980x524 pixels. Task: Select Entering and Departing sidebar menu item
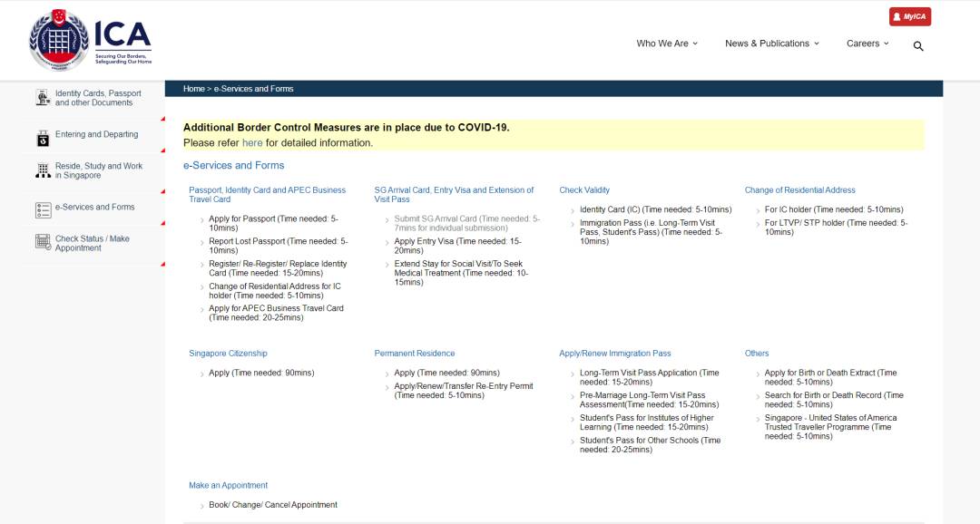click(x=96, y=134)
